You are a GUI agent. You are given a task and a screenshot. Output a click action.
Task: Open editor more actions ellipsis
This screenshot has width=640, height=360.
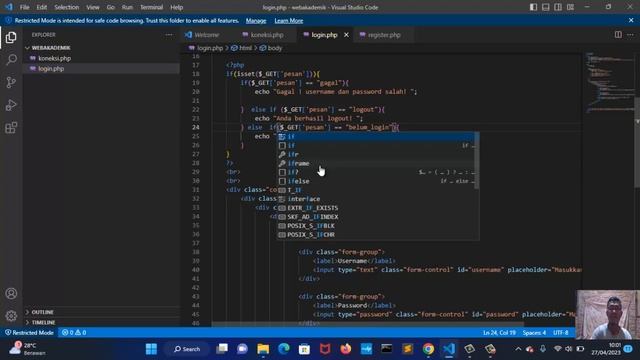[630, 35]
